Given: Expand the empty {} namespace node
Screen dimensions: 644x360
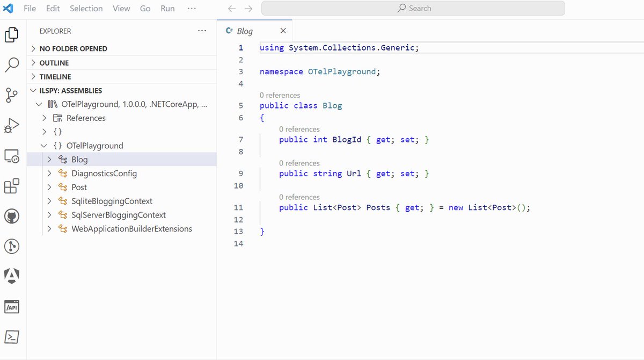Looking at the screenshot, I should pos(44,132).
